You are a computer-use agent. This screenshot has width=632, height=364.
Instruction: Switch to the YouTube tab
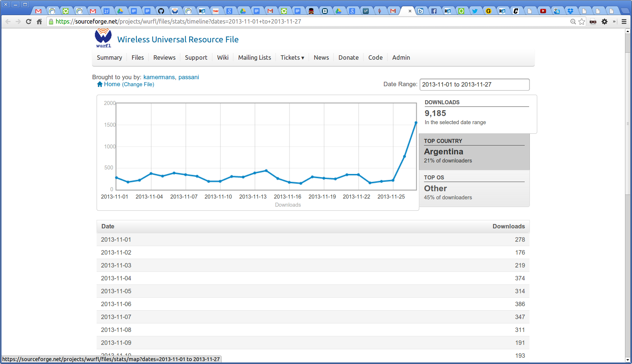click(x=543, y=11)
